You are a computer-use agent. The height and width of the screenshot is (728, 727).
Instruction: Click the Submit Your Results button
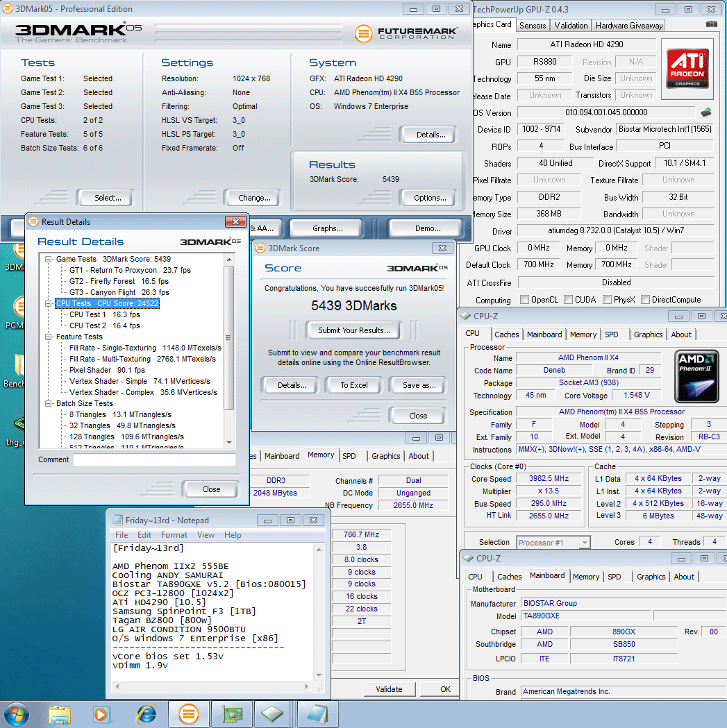click(353, 330)
